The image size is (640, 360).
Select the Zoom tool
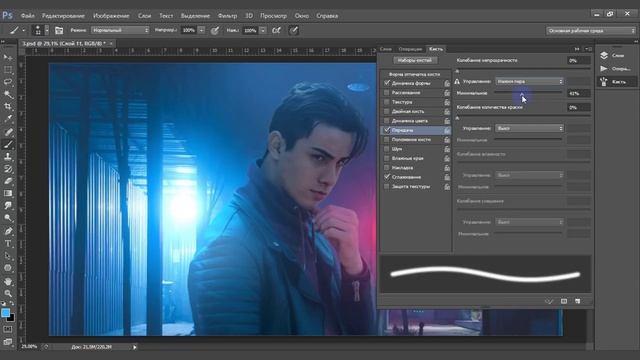pos(7,293)
